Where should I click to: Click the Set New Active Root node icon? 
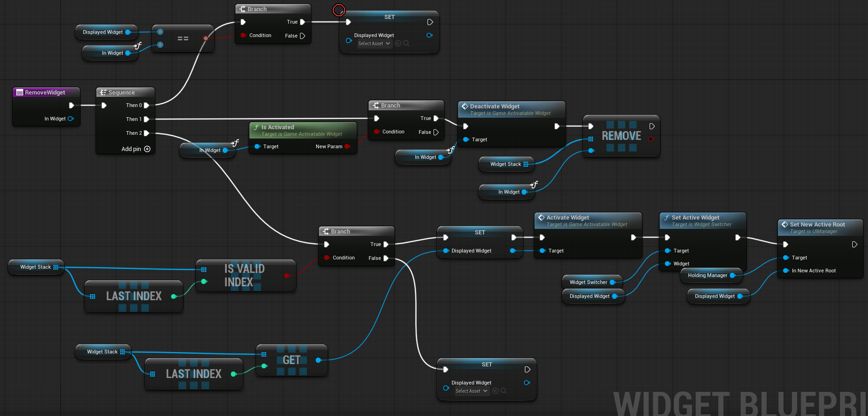click(x=785, y=225)
